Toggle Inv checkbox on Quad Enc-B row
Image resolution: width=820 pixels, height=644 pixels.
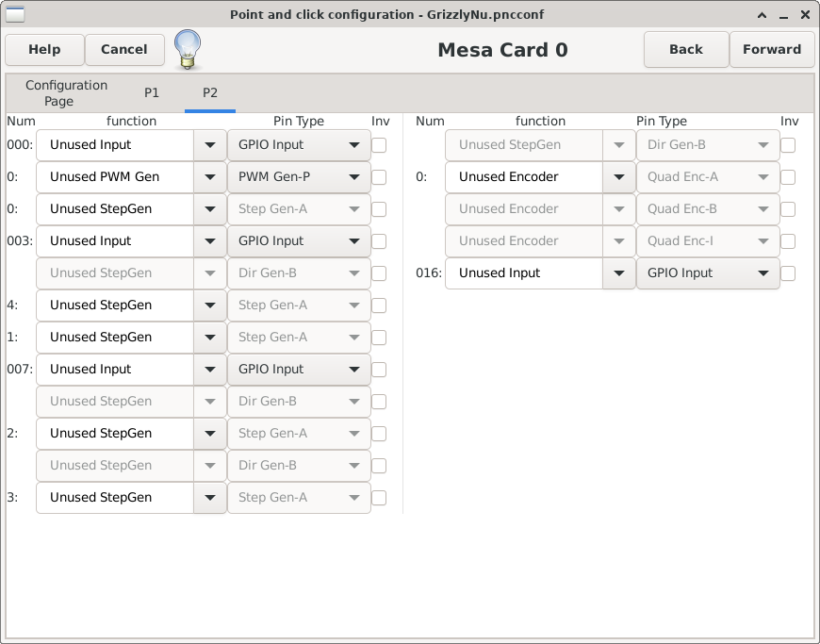click(788, 209)
